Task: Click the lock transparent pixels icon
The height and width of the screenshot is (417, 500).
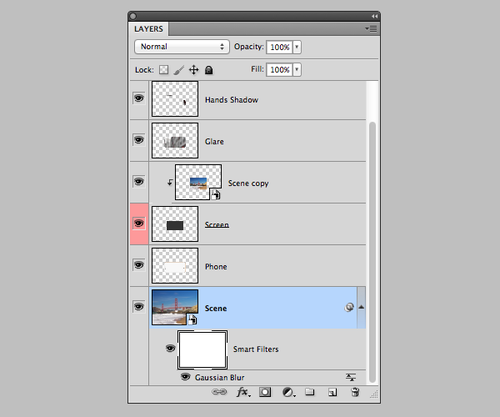Action: pos(164,70)
